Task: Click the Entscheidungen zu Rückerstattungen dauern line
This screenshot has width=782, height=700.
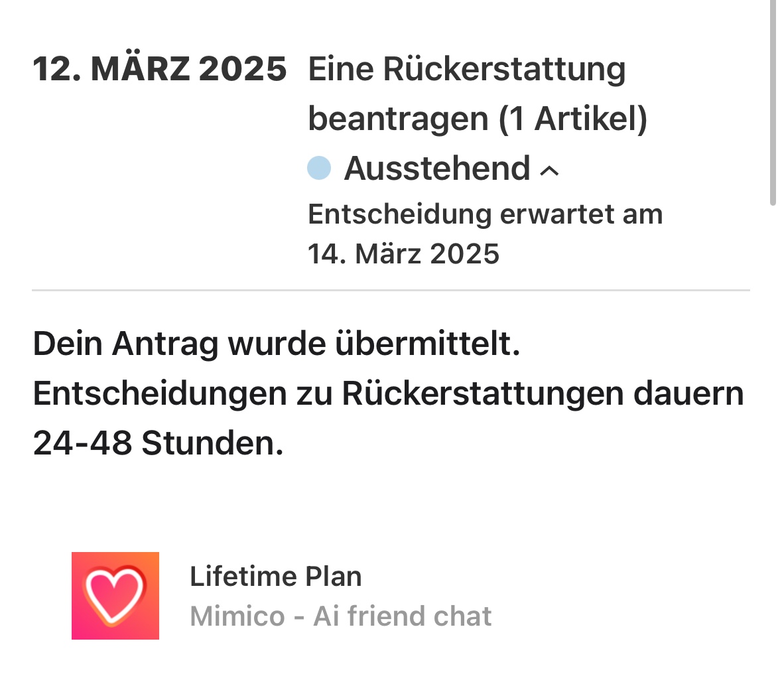Action: coord(388,393)
